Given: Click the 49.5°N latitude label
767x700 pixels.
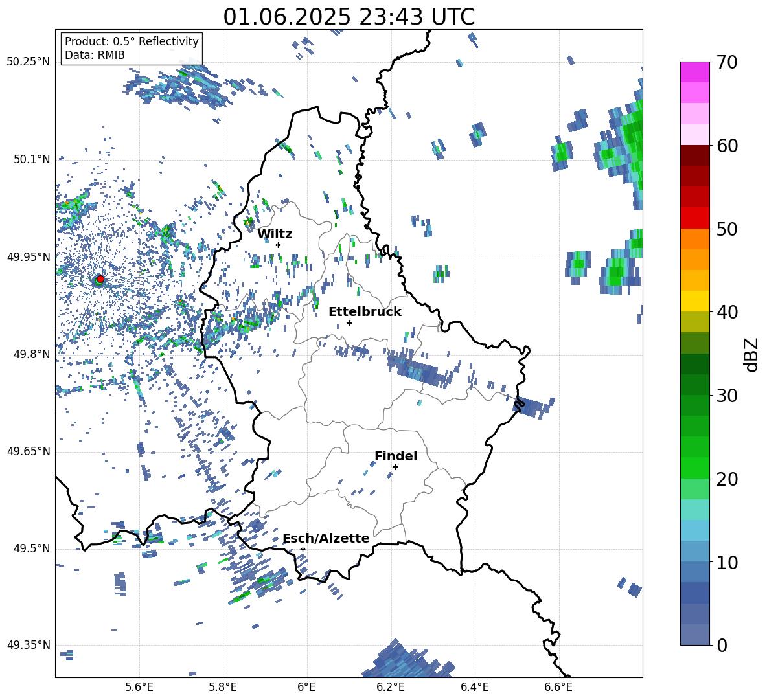Looking at the screenshot, I should pyautogui.click(x=31, y=548).
